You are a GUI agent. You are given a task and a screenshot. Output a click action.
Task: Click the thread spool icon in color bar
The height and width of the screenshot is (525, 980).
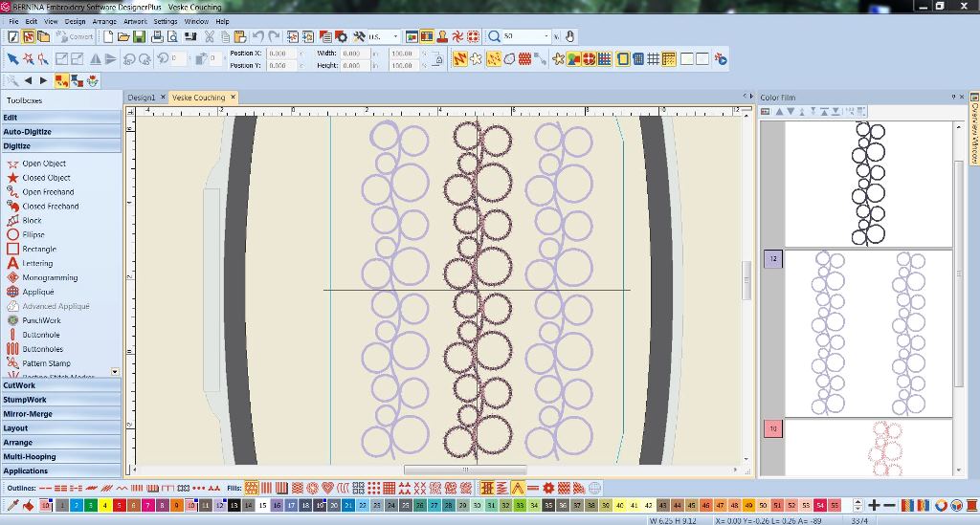tap(972, 505)
